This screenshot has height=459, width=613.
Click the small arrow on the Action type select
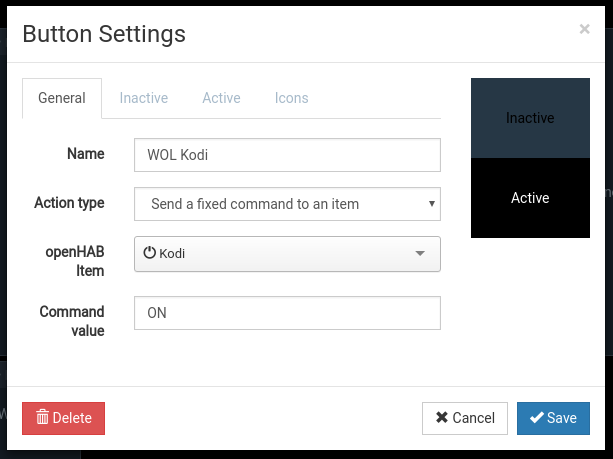tap(431, 204)
